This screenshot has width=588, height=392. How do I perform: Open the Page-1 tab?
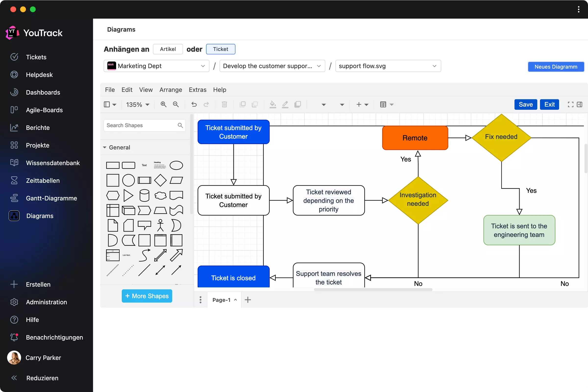pyautogui.click(x=221, y=300)
